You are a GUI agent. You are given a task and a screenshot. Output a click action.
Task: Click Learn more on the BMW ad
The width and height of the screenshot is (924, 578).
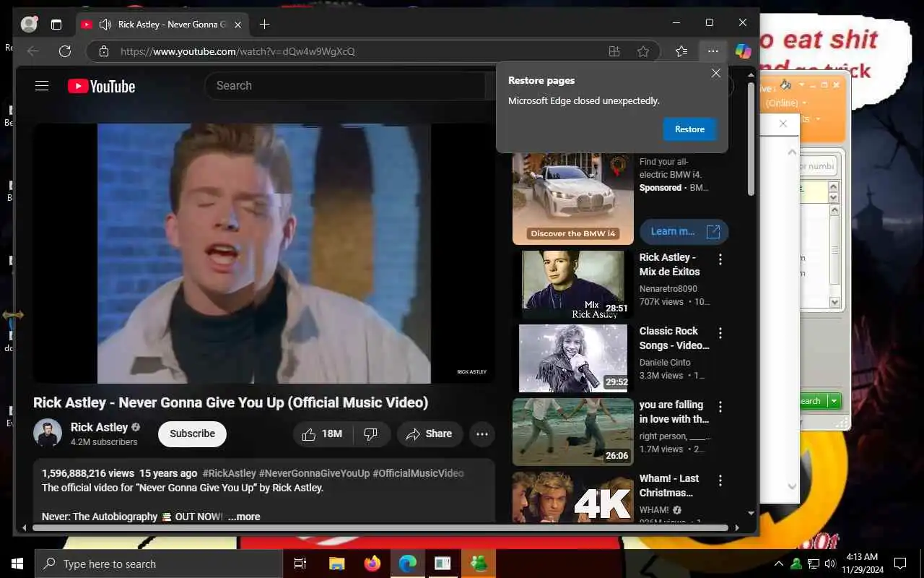pyautogui.click(x=684, y=231)
